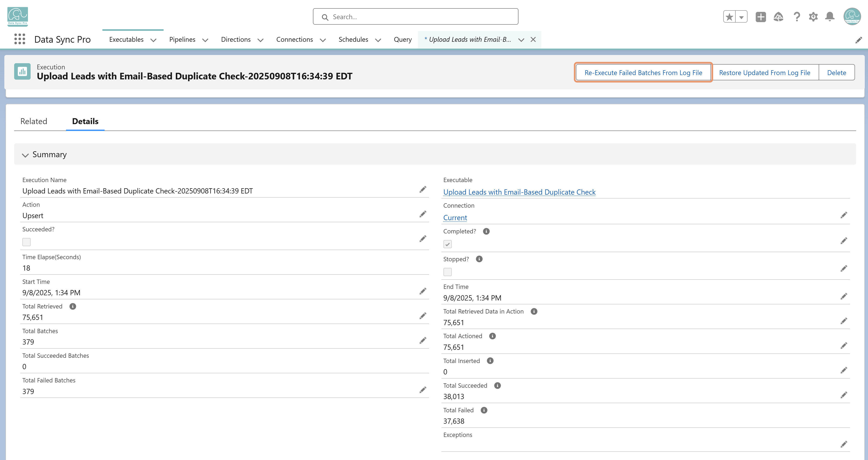Image resolution: width=868 pixels, height=460 pixels.
Task: Expand the Connections tab dropdown chevron
Action: pyautogui.click(x=323, y=40)
